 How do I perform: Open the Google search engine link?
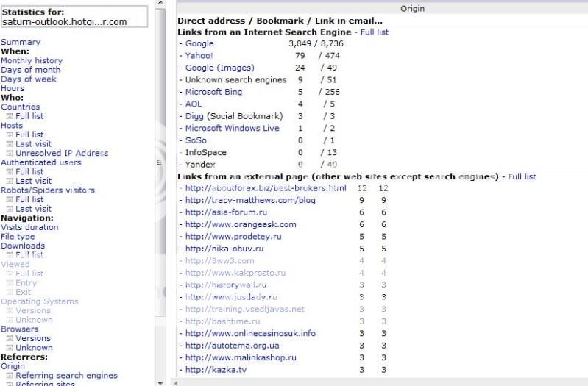(199, 43)
